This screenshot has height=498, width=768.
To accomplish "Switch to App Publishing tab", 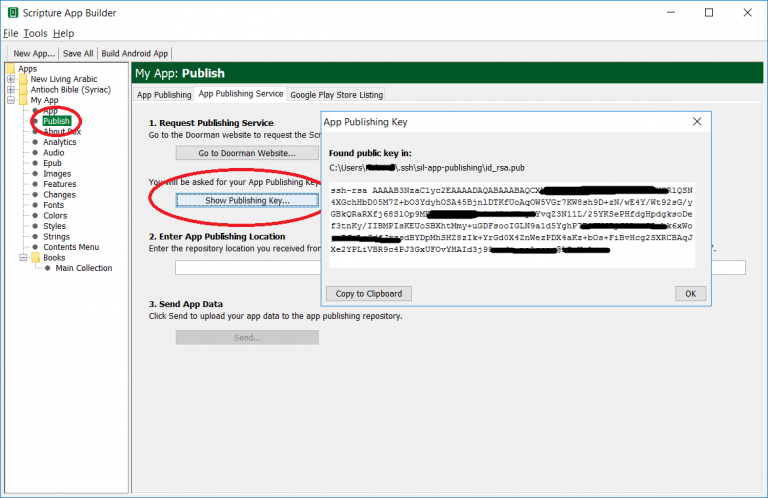I will [164, 95].
